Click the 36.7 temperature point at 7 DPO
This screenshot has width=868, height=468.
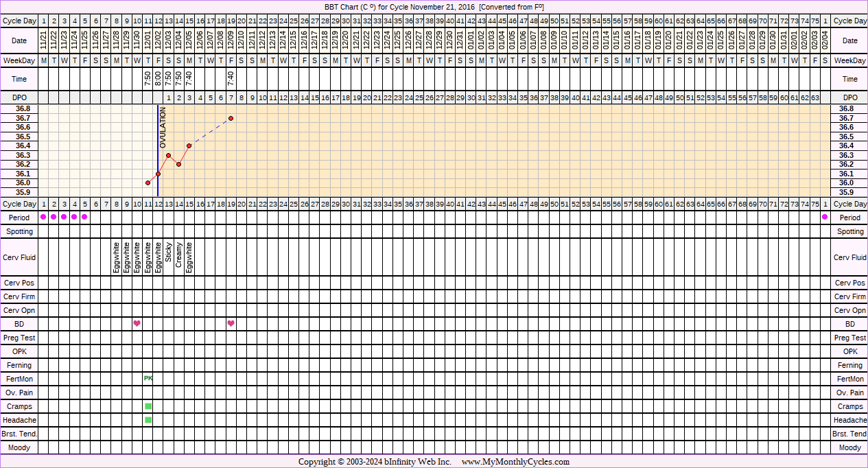coord(231,118)
